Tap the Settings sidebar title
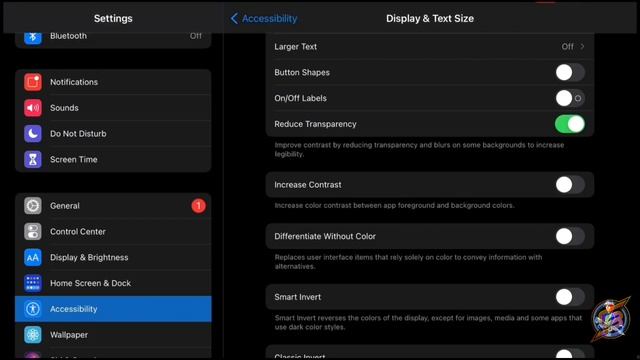This screenshot has width=640, height=360. pos(113,18)
